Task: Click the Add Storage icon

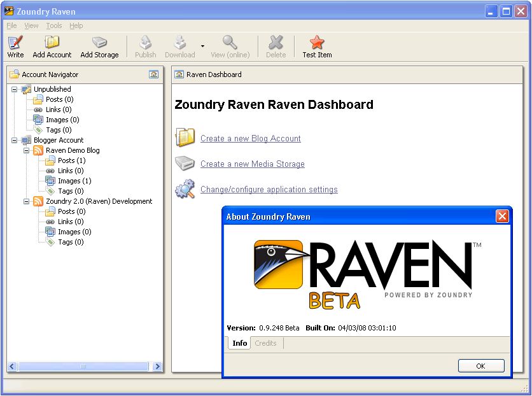Action: point(99,41)
